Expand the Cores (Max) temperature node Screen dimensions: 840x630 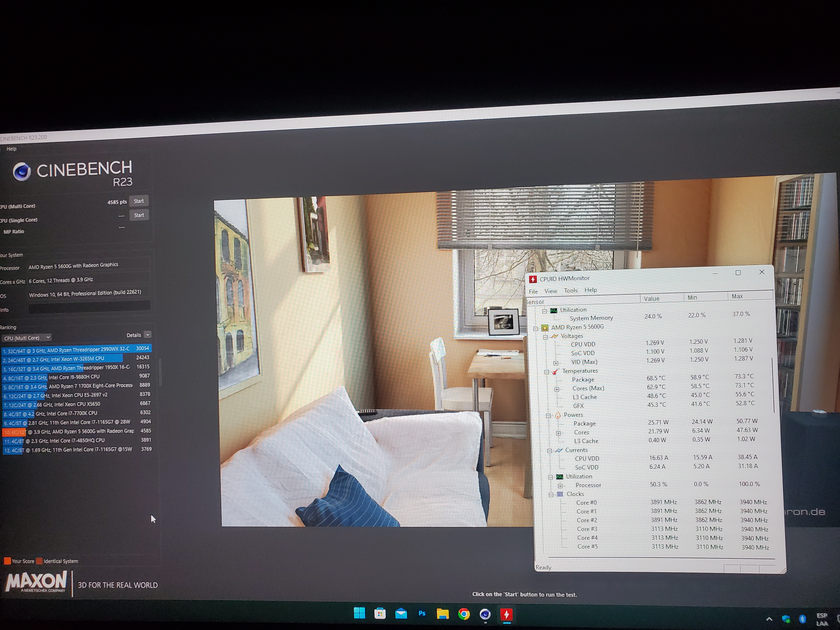pyautogui.click(x=557, y=389)
